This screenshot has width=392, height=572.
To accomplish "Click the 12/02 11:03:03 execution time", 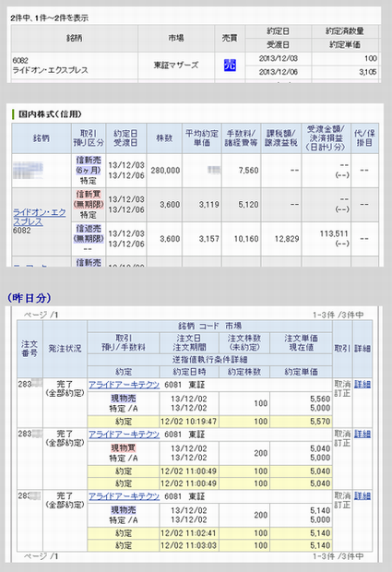I will [x=188, y=546].
